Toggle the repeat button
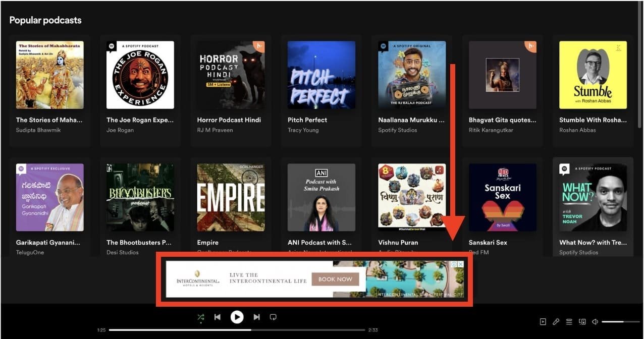The image size is (644, 339). (273, 317)
